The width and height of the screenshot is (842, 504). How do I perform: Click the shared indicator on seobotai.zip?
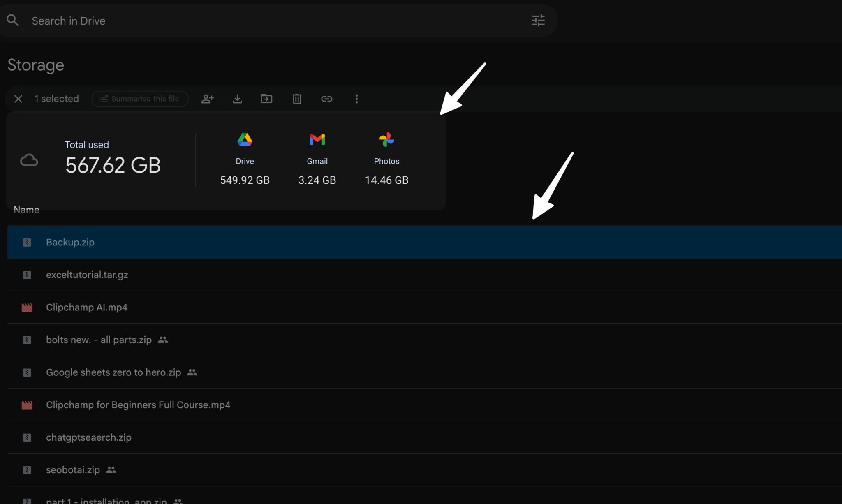pyautogui.click(x=111, y=469)
